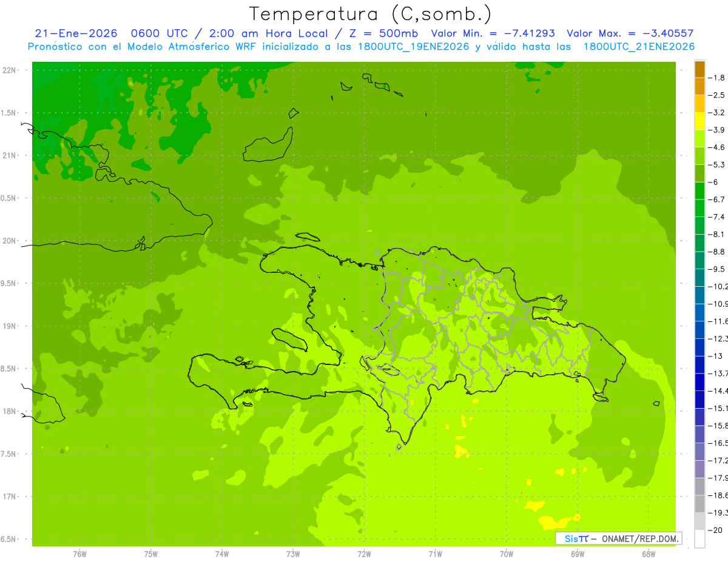Screen dimensions: 728x562
Task: Click the "20N" latitude axis label
Action: pyautogui.click(x=10, y=241)
